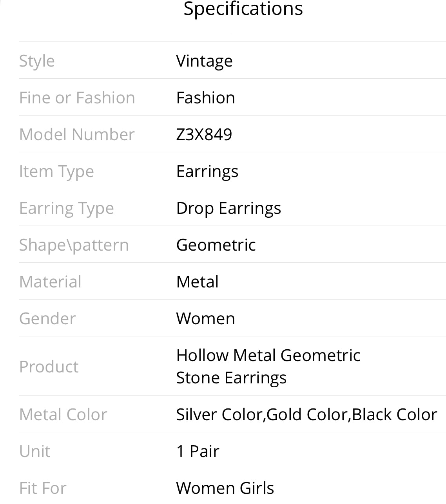Select the Geometric shape value
This screenshot has height=504, width=446.
(x=216, y=245)
